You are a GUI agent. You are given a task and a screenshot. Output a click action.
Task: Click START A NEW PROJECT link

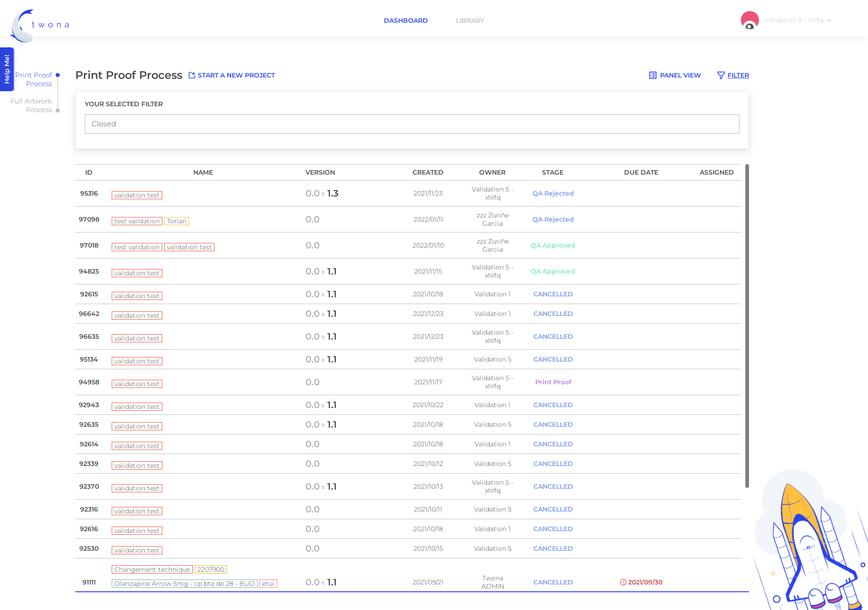tap(236, 75)
